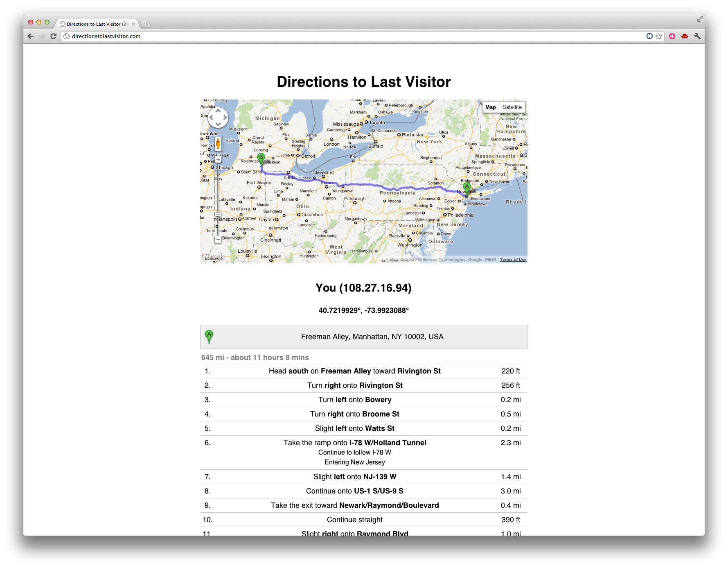The height and width of the screenshot is (568, 728).
Task: Click the Google logo on the map
Action: pyautogui.click(x=214, y=256)
